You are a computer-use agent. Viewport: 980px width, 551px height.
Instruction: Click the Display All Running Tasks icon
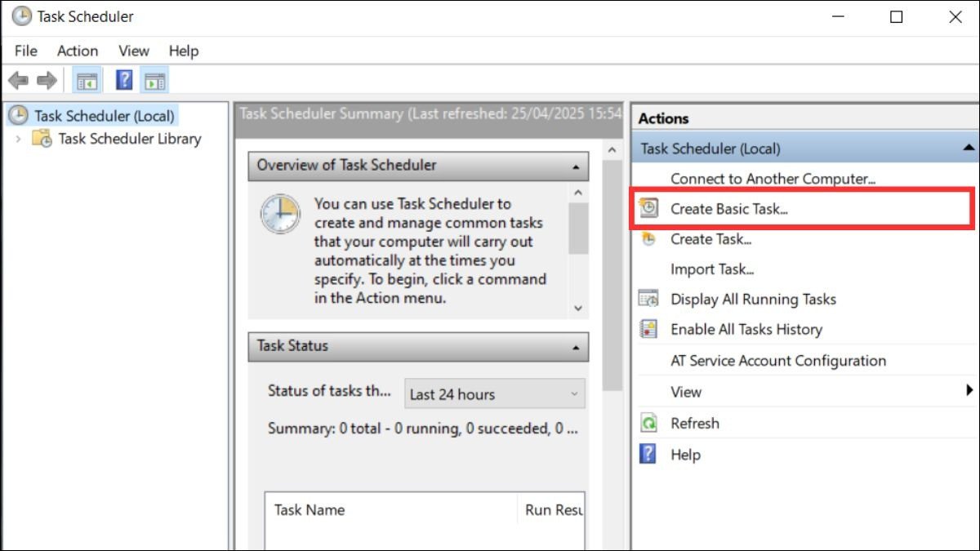tap(648, 299)
